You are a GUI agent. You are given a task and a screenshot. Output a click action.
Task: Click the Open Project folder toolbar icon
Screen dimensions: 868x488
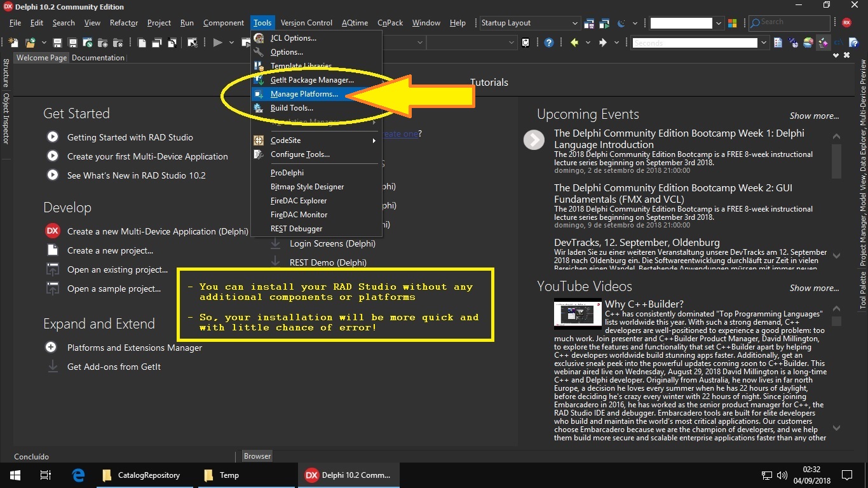click(30, 43)
